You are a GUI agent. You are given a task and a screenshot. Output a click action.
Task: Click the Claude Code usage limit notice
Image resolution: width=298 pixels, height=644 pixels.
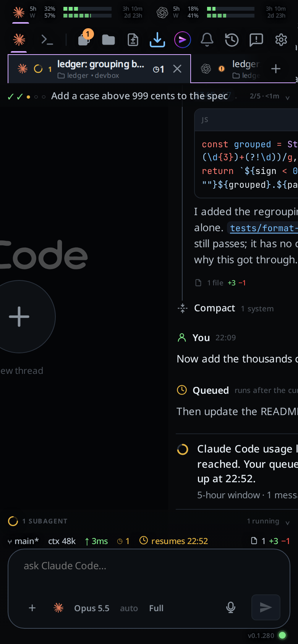point(237,472)
